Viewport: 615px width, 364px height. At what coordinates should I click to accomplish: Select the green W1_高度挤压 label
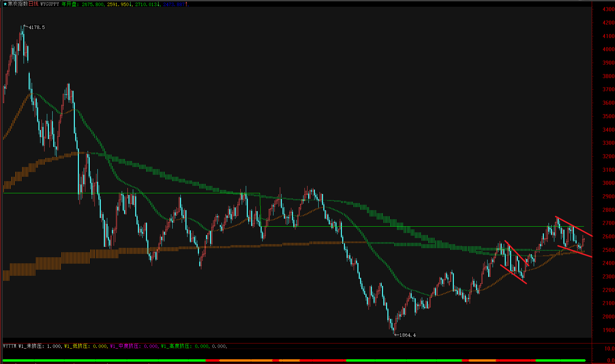175,346
